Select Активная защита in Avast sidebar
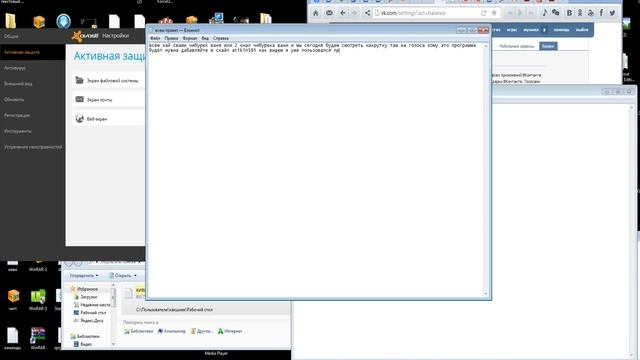Screen dimensions: 640x360 click(x=32, y=52)
